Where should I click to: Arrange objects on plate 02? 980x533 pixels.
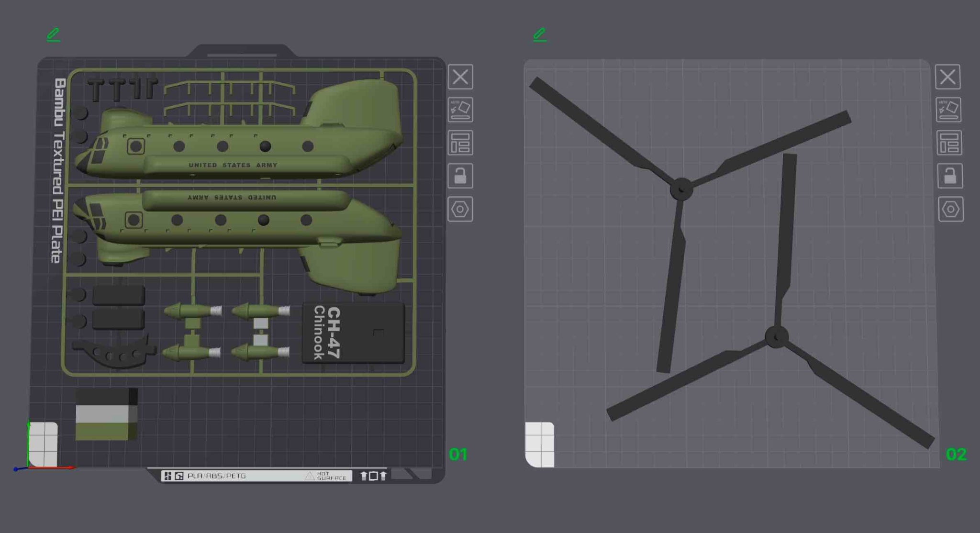[949, 143]
